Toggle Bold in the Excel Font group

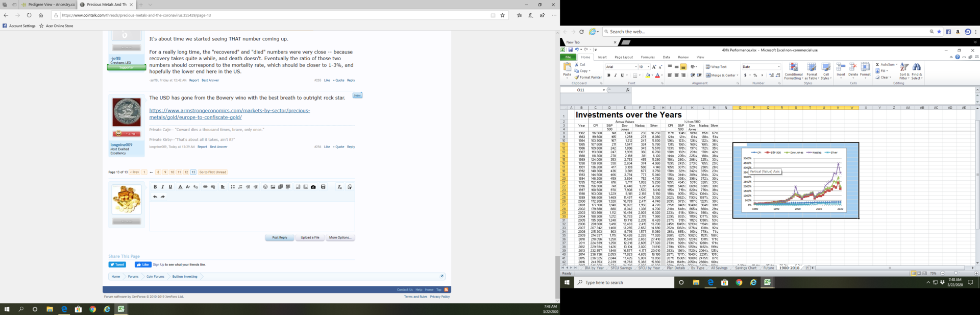(x=608, y=76)
